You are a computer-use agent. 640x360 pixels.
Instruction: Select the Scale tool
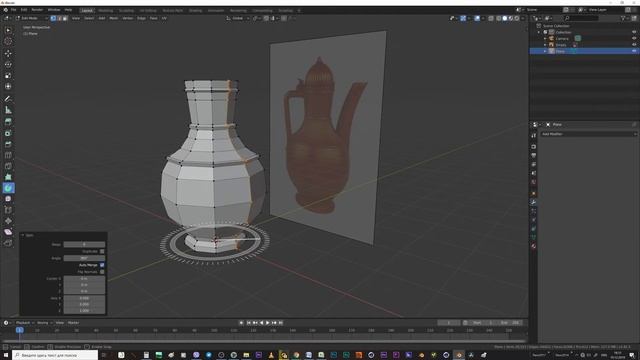(8, 76)
